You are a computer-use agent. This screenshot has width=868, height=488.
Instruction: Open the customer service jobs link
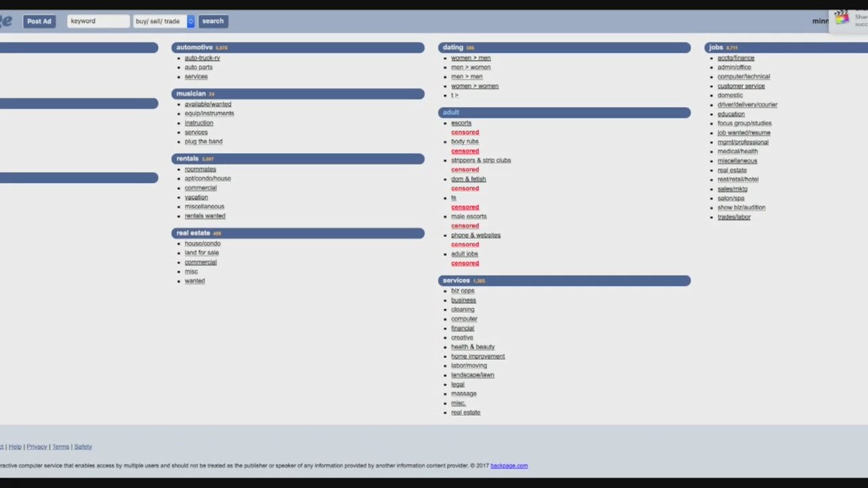(x=741, y=86)
